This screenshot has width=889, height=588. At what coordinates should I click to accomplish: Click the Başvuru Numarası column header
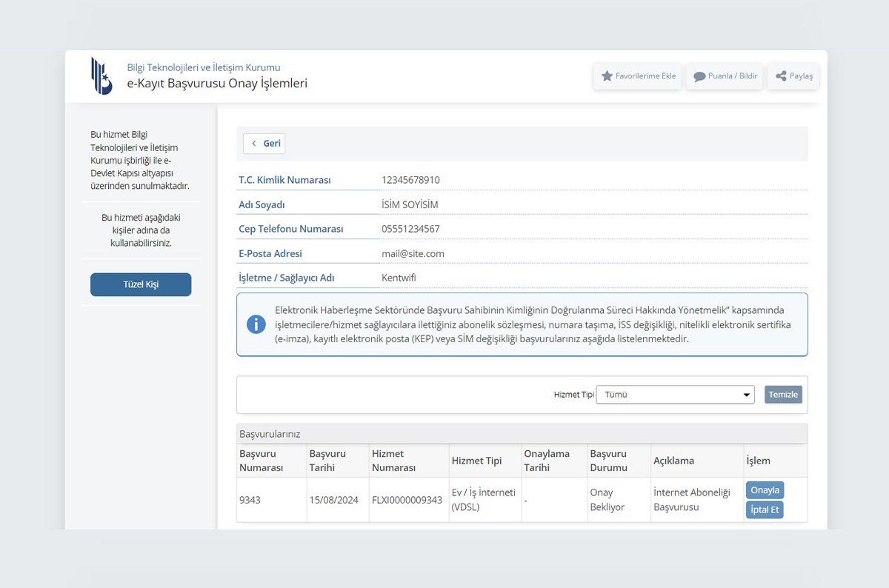[261, 461]
